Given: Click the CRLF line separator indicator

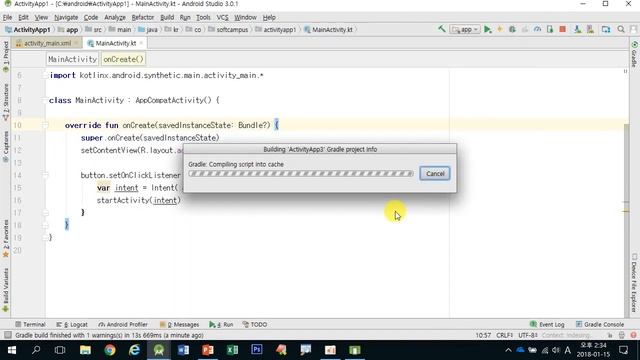Looking at the screenshot, I should (504, 335).
